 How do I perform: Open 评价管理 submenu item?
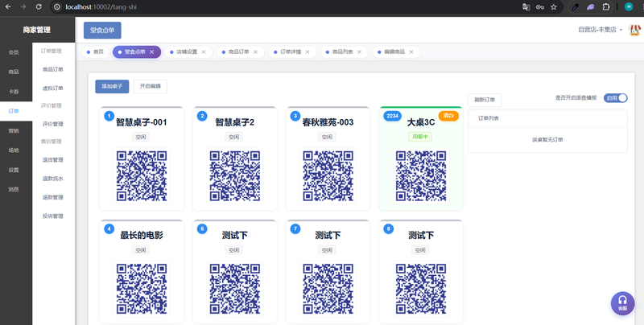pyautogui.click(x=53, y=124)
